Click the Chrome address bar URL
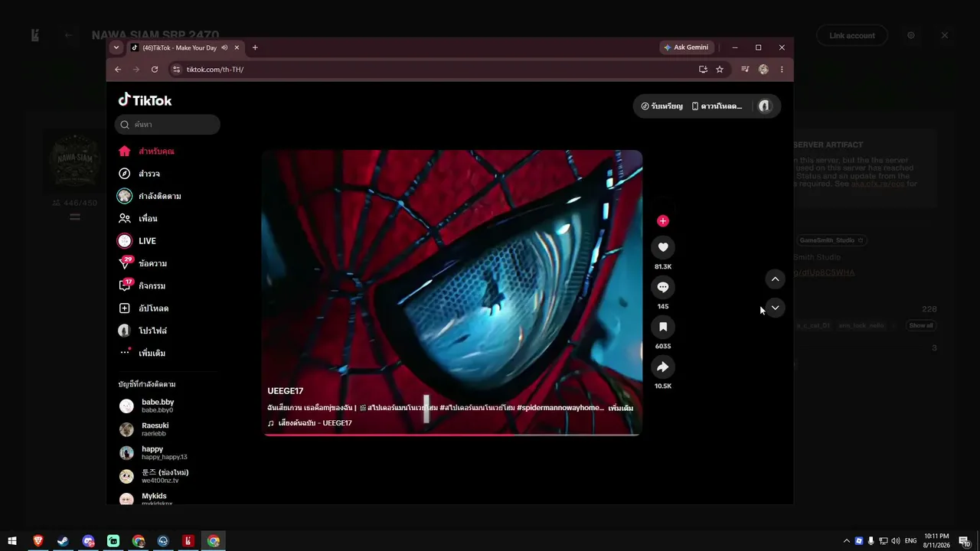 tap(215, 69)
